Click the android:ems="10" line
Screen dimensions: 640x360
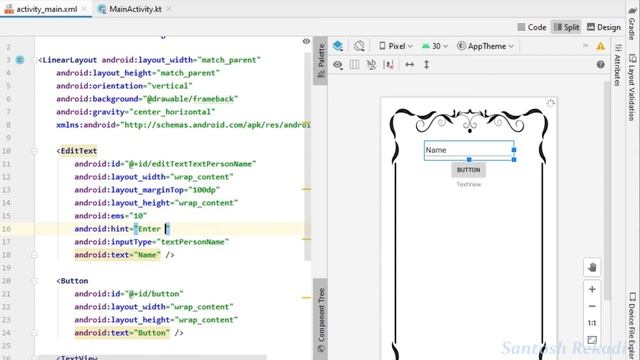[111, 216]
